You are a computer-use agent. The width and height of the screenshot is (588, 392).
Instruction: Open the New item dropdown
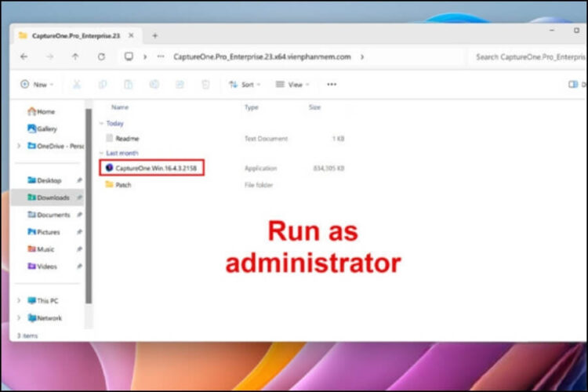[x=37, y=85]
